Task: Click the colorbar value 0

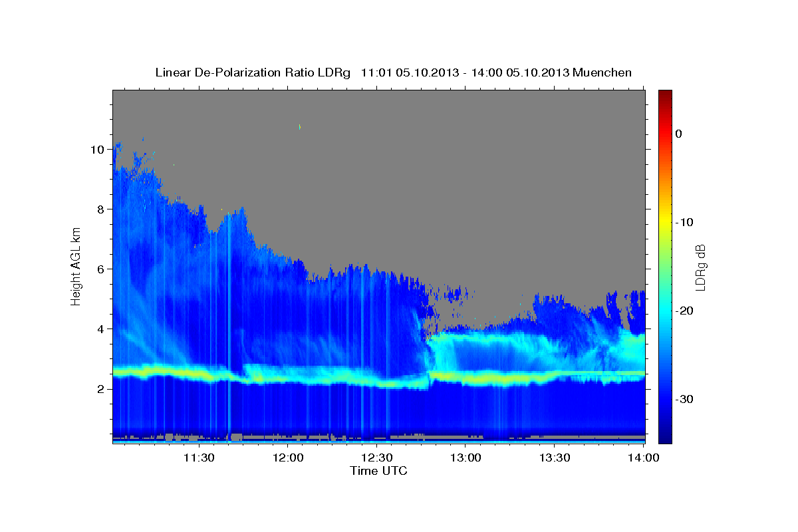Action: (x=679, y=134)
